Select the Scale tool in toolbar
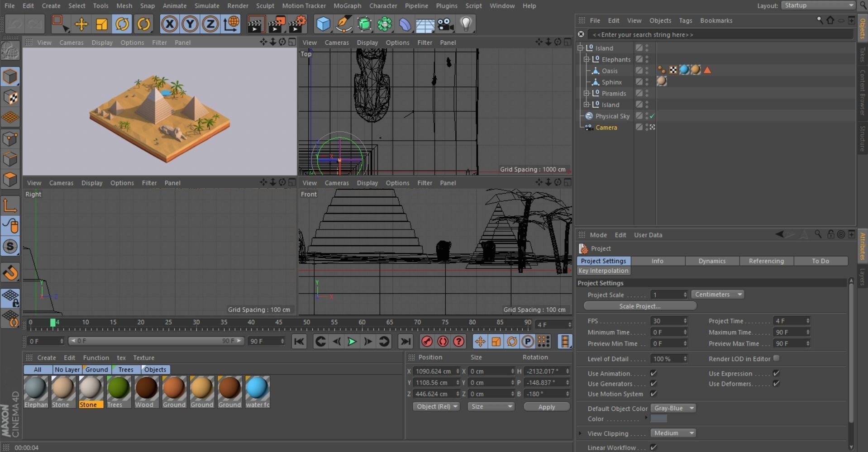Screen dimensions: 868x452 click(102, 24)
